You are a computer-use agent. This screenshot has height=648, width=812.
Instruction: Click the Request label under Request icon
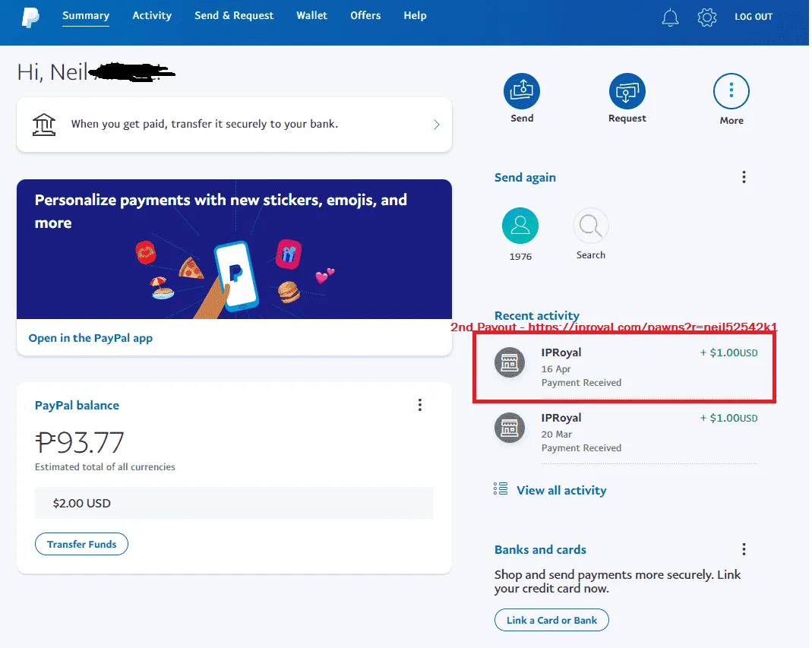coord(627,119)
